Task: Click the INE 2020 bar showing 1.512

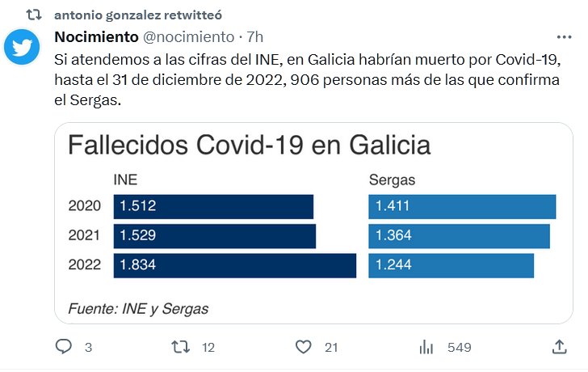Action: point(213,206)
